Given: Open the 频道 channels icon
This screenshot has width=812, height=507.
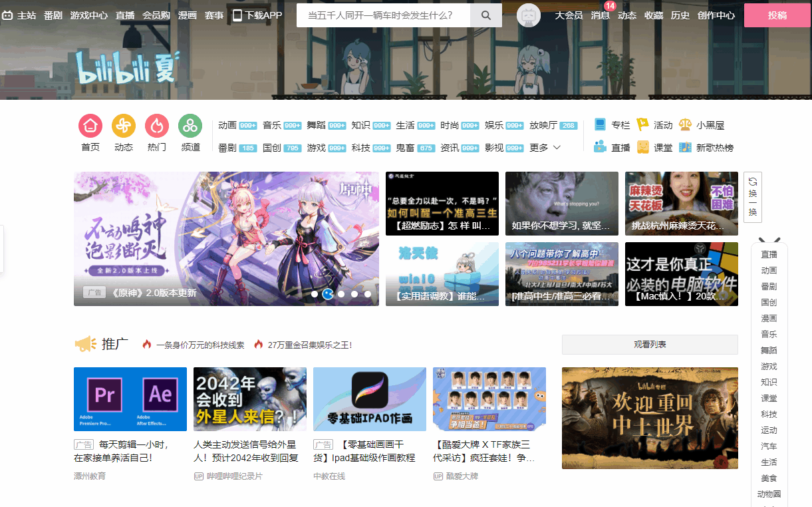Looking at the screenshot, I should click(x=190, y=126).
